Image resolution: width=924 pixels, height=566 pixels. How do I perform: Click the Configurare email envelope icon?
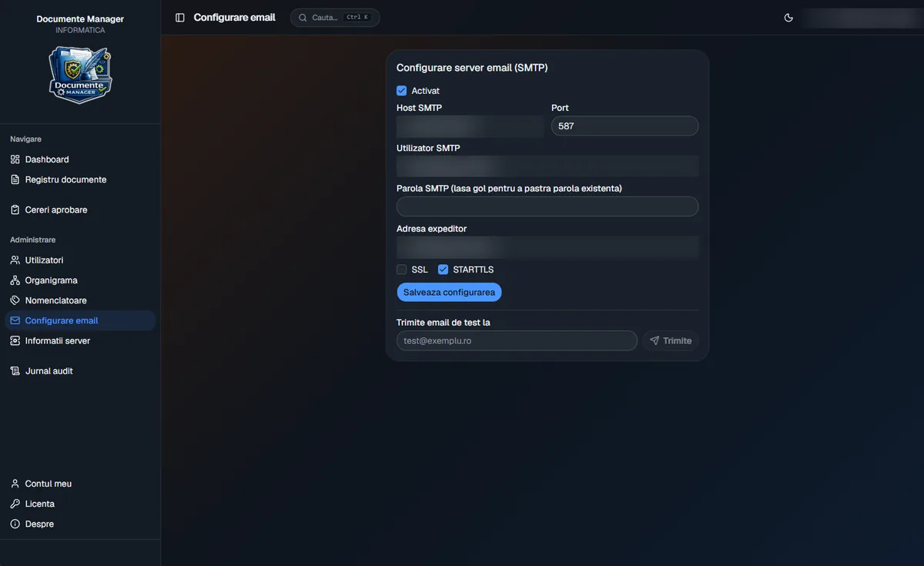[x=15, y=320]
